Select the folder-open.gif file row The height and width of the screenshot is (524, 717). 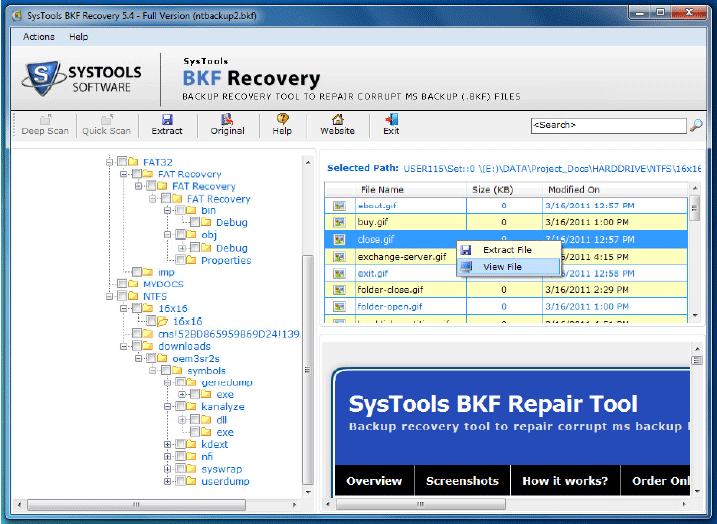506,307
